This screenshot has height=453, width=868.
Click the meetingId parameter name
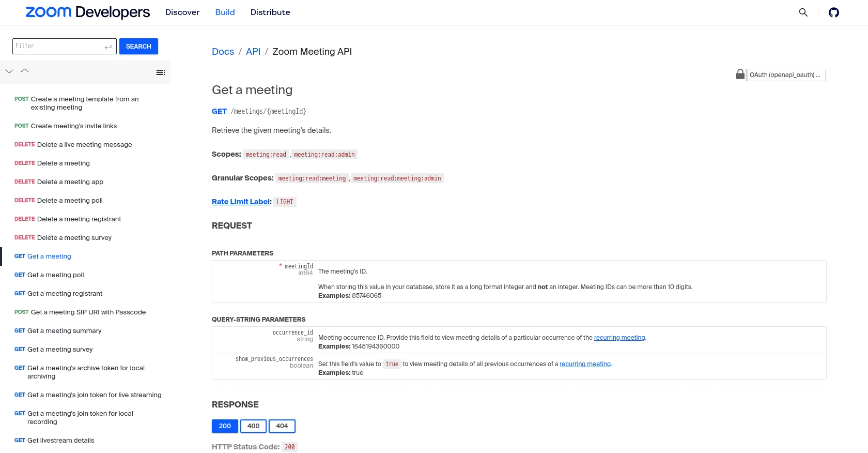299,266
